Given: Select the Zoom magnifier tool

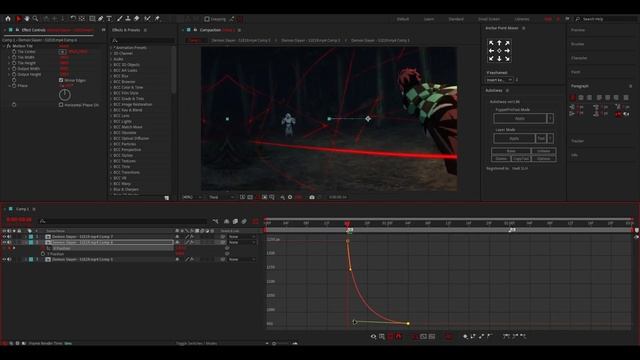Looking at the screenshot, I should click(36, 19).
